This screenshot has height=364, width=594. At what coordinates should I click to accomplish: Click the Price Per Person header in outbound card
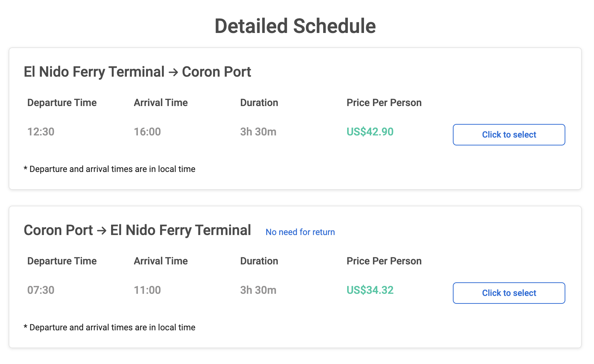pyautogui.click(x=384, y=103)
